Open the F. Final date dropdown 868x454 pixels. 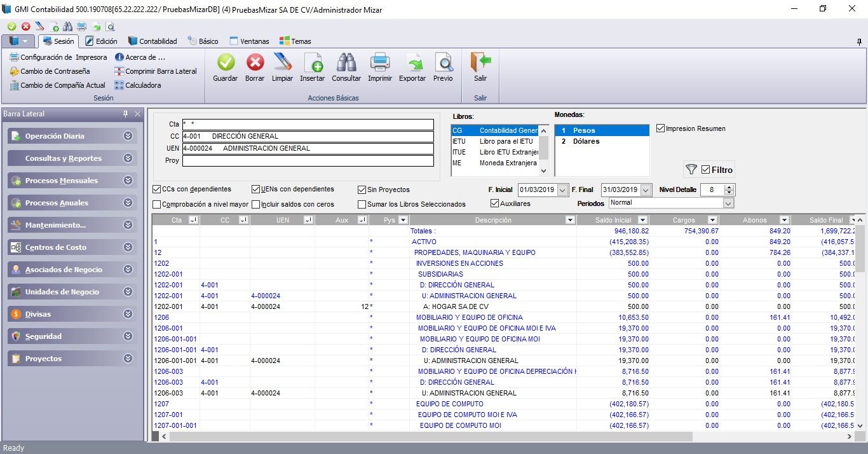pos(646,190)
